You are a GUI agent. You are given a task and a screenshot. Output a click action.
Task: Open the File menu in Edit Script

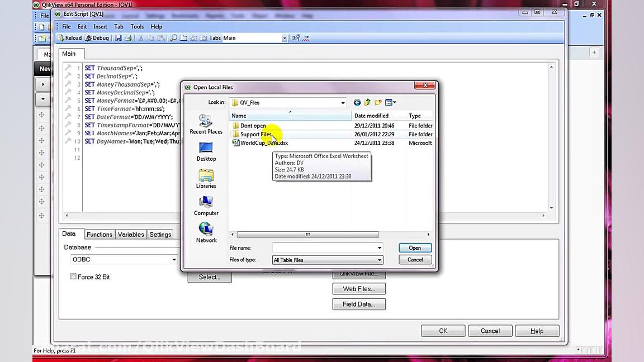[x=66, y=27]
